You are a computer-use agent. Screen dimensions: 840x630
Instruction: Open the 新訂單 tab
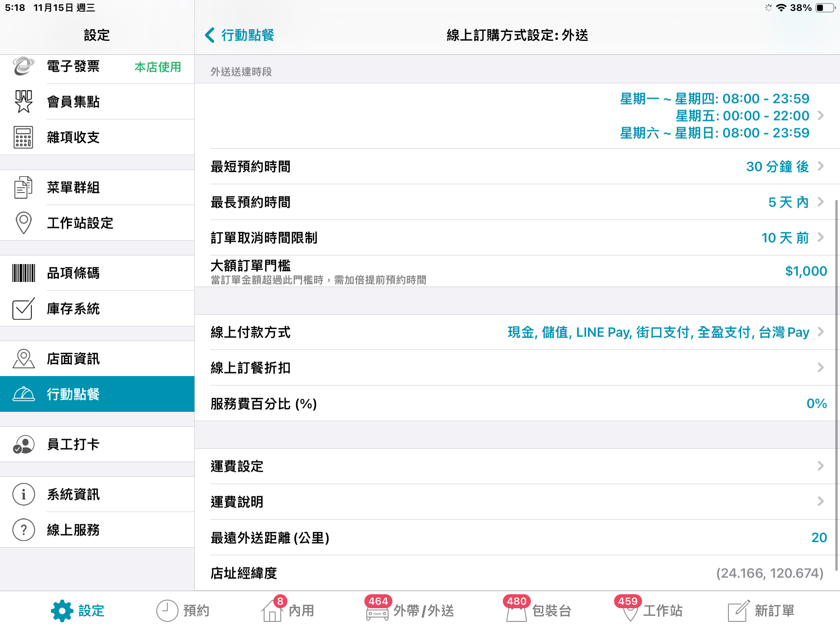[761, 611]
